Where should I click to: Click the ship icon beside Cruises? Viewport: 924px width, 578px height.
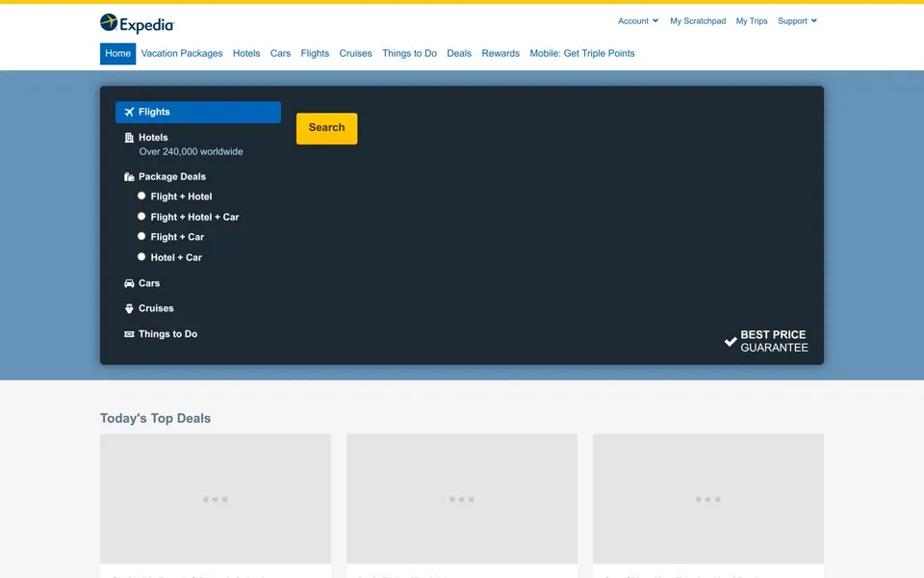tap(129, 308)
